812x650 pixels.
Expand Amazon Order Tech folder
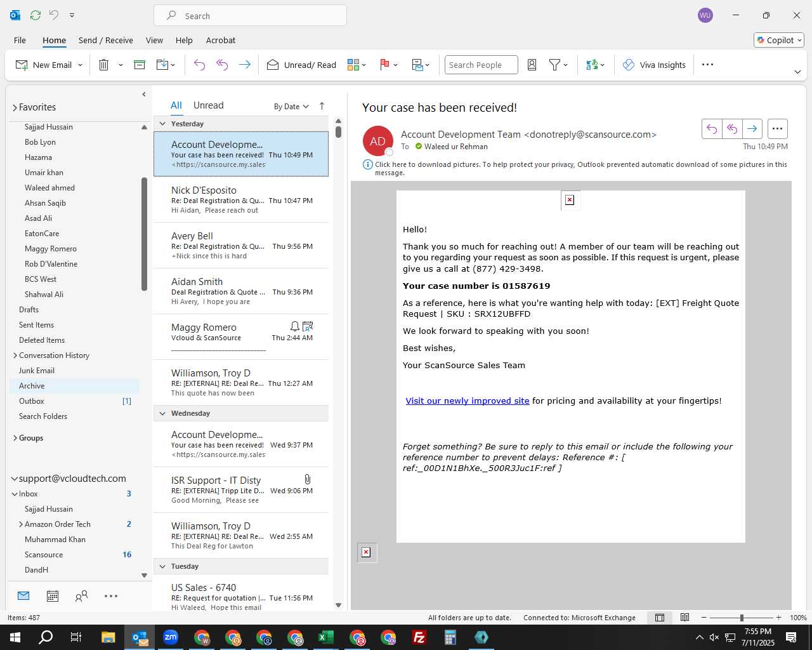coord(21,524)
